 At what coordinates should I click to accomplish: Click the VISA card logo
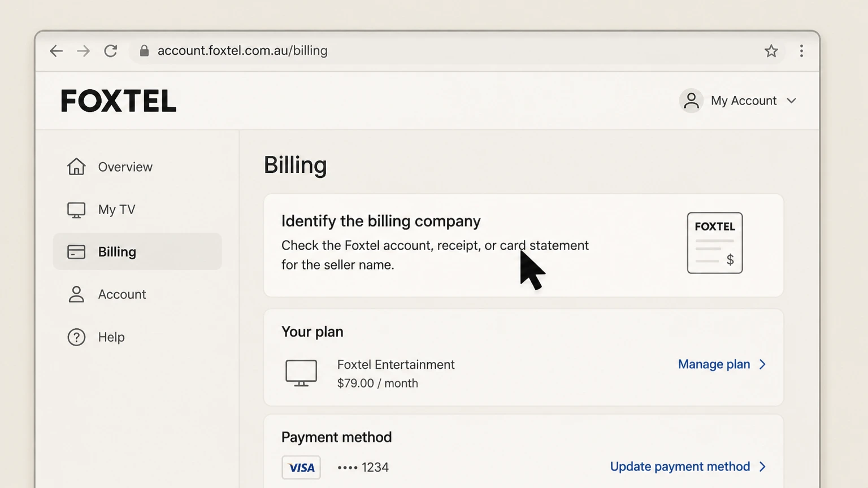301,468
